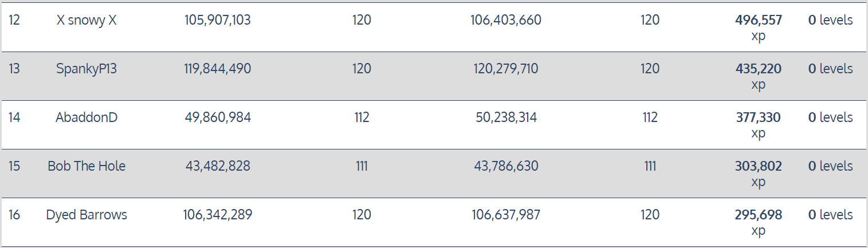This screenshot has width=868, height=248.
Task: Open AbaddonD player profile
Action: click(x=87, y=117)
